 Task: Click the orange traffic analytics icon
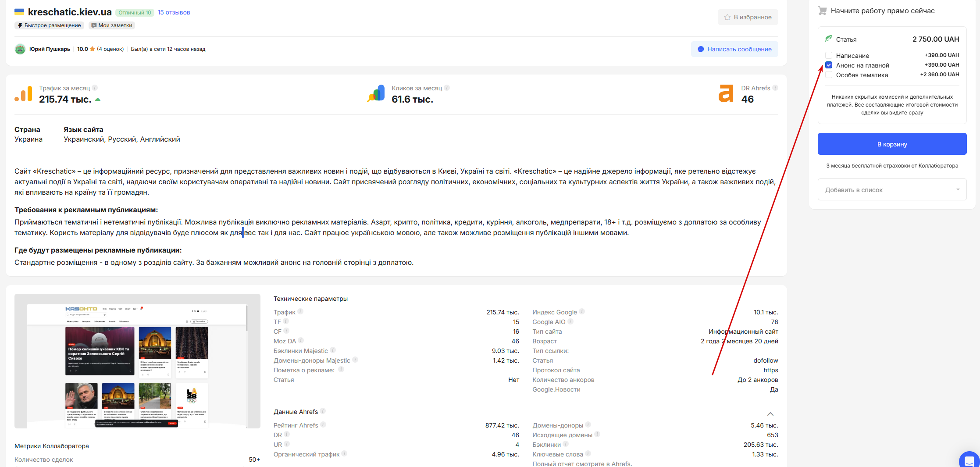coord(23,94)
